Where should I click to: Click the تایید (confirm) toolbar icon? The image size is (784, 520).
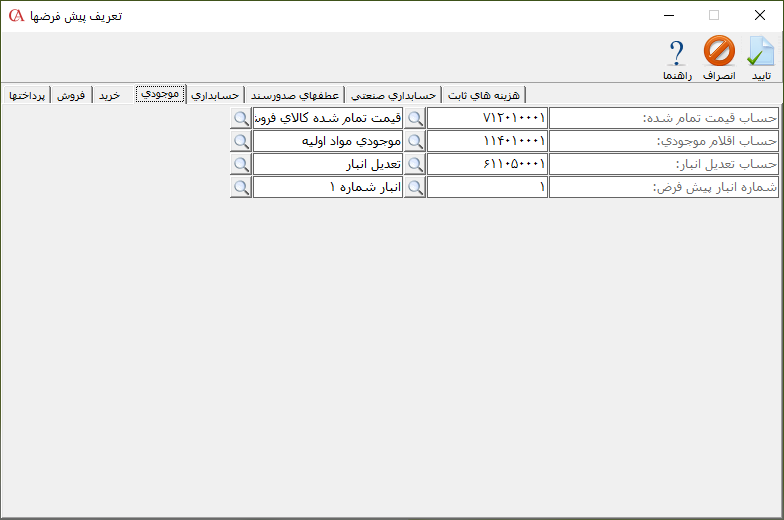tap(761, 58)
